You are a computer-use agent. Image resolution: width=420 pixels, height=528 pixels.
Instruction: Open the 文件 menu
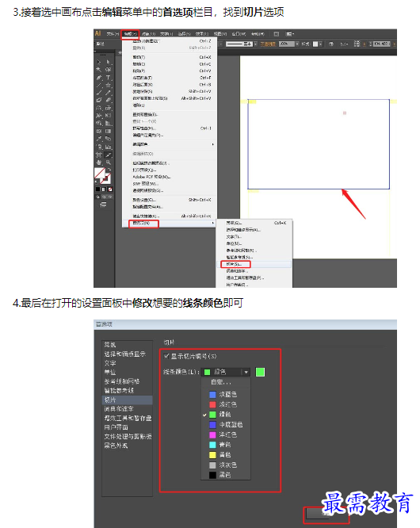coord(113,33)
